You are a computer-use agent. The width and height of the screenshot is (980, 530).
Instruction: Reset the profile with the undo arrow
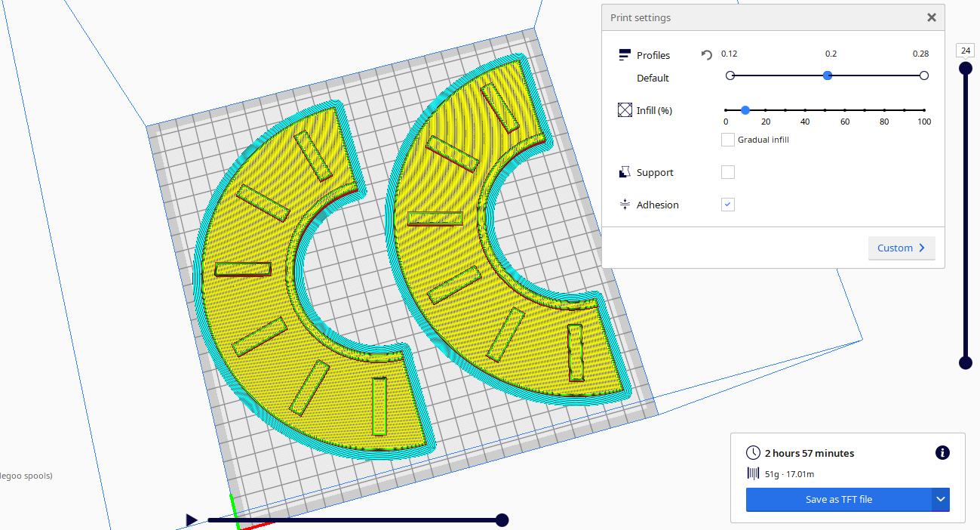point(706,55)
